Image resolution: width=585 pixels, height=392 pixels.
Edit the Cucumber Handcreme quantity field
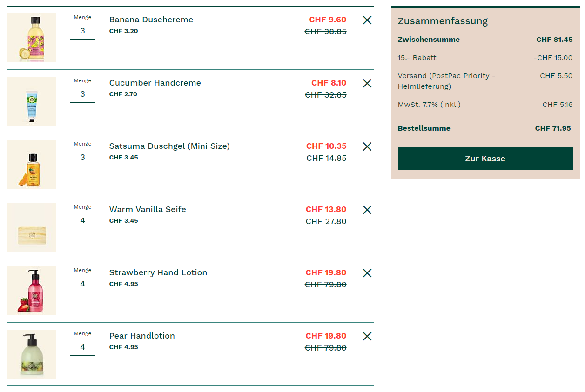(83, 94)
